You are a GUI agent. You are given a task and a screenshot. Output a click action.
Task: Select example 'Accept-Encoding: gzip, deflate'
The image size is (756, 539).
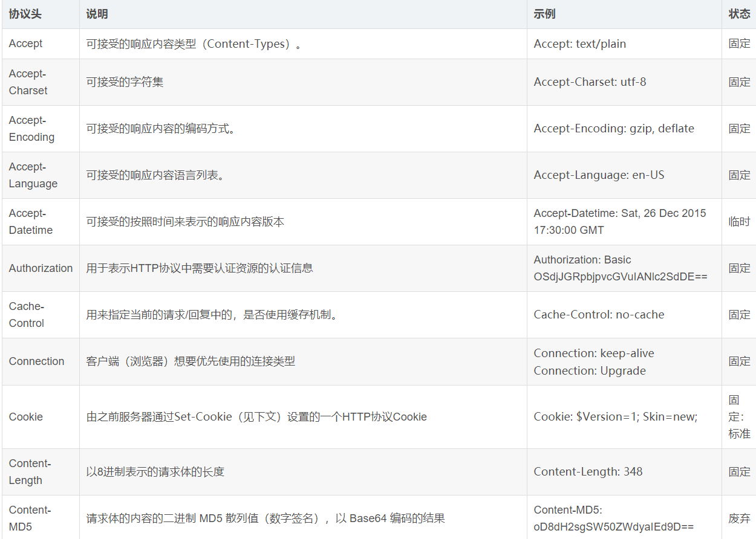click(613, 129)
